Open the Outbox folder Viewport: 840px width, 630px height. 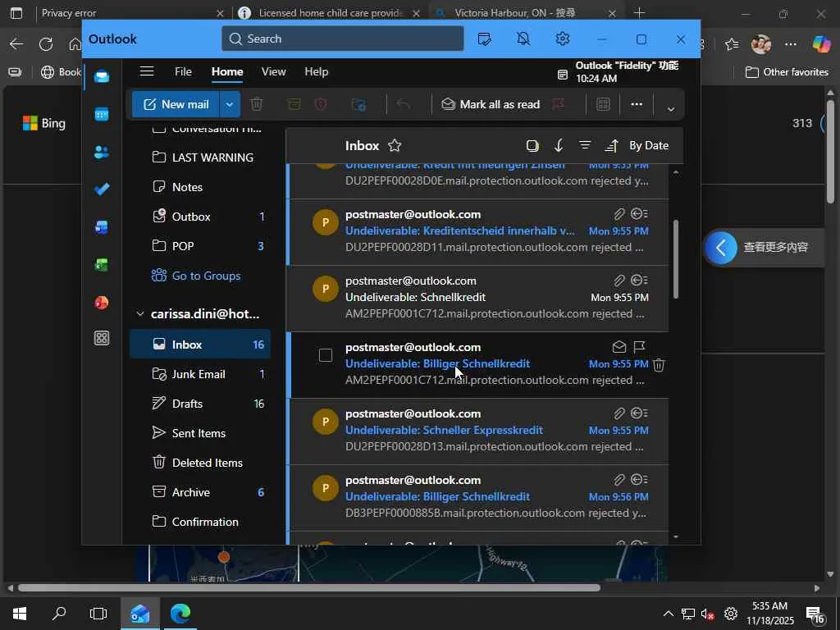(200, 217)
